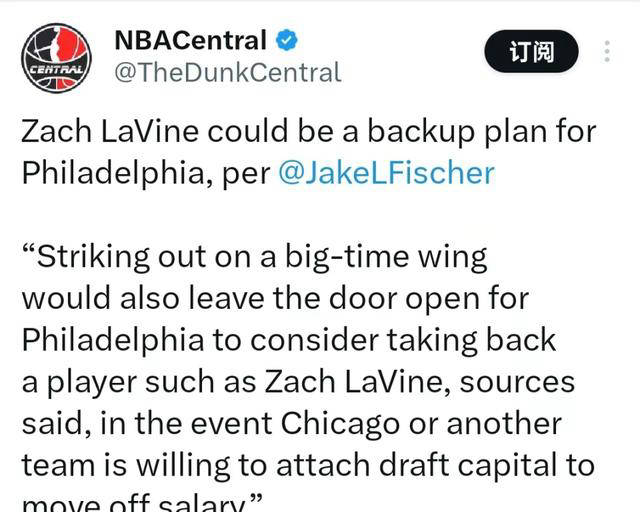Click the words draft capital in the quote
The width and height of the screenshot is (640, 512).
click(467, 466)
